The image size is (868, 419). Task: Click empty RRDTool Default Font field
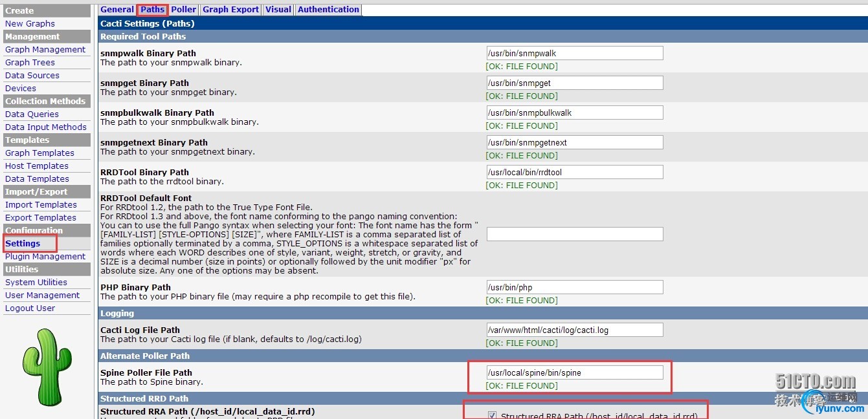tap(575, 234)
